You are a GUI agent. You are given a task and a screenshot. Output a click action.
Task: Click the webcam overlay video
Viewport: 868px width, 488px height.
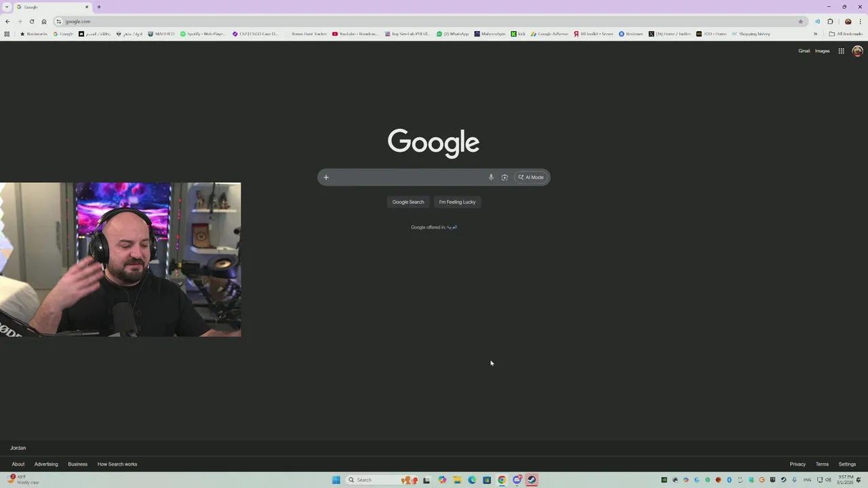click(120, 260)
